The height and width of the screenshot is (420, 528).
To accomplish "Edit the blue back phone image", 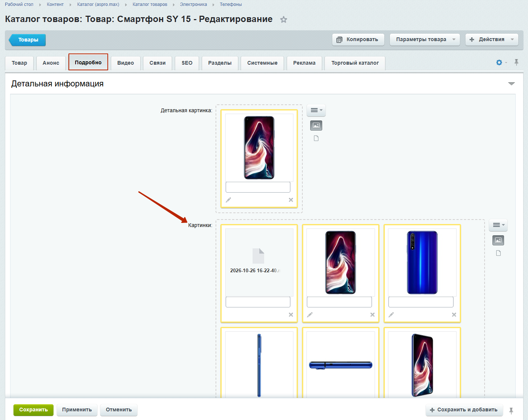I will [391, 315].
